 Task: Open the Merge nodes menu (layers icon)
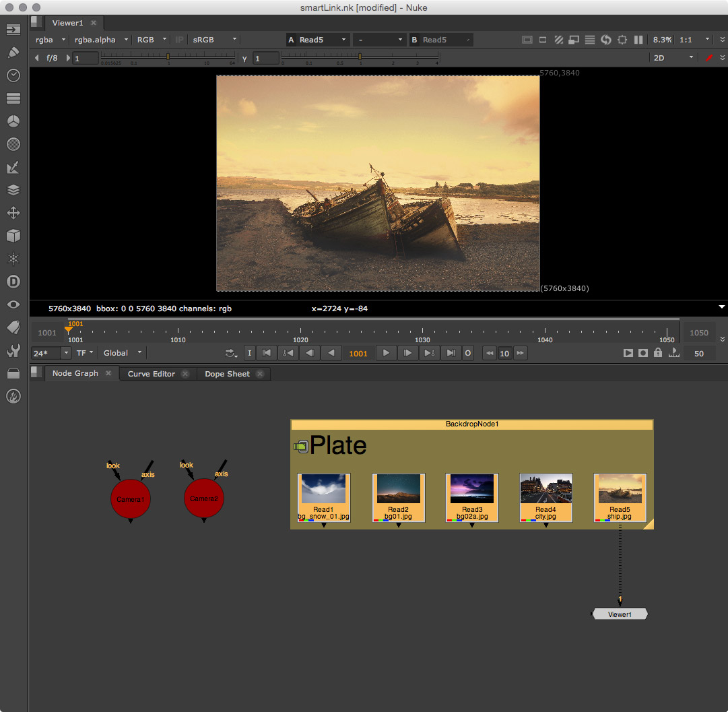[13, 190]
